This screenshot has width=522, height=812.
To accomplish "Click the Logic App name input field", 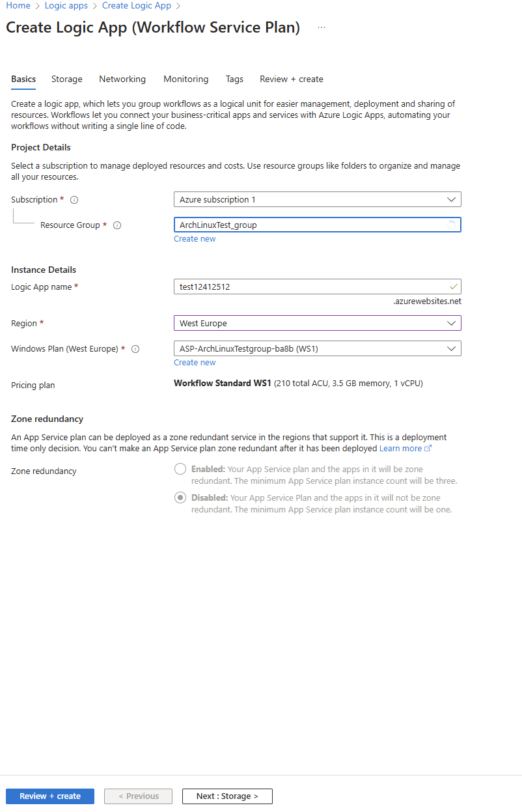I will pos(310,287).
